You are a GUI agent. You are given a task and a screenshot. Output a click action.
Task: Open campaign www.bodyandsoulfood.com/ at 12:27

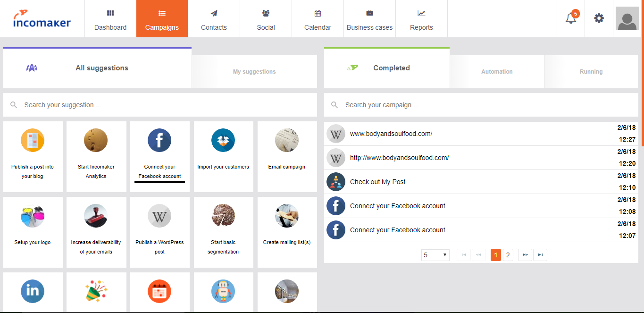pyautogui.click(x=481, y=134)
